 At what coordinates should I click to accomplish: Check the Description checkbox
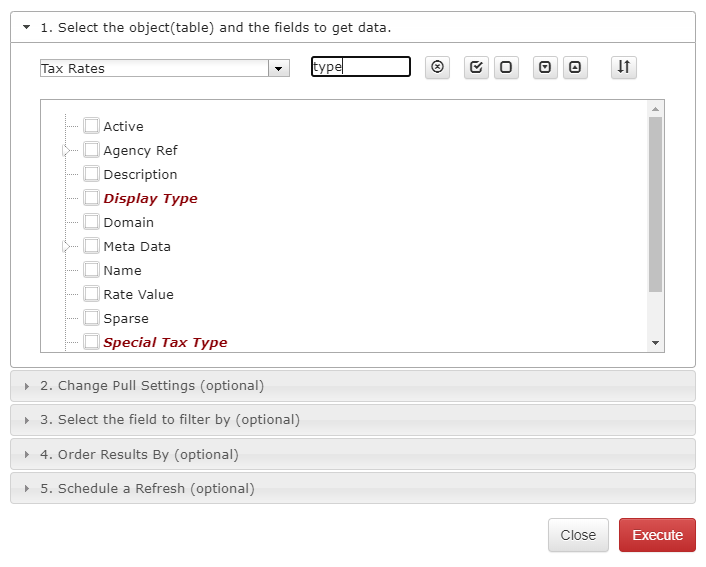91,174
